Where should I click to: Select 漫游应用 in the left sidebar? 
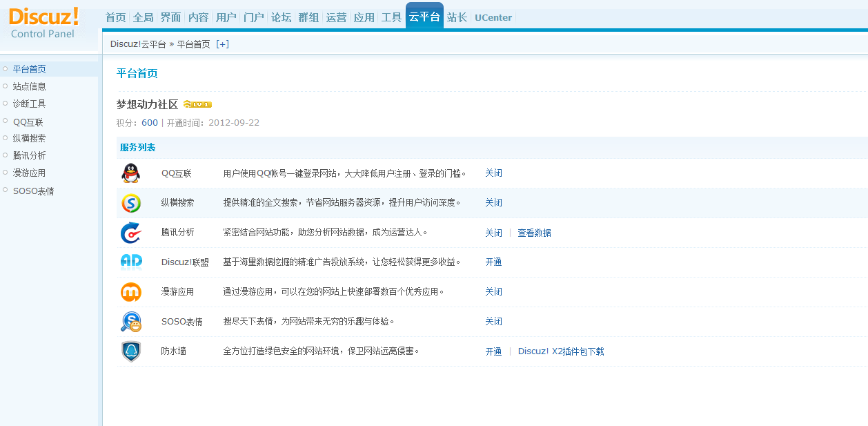[30, 173]
